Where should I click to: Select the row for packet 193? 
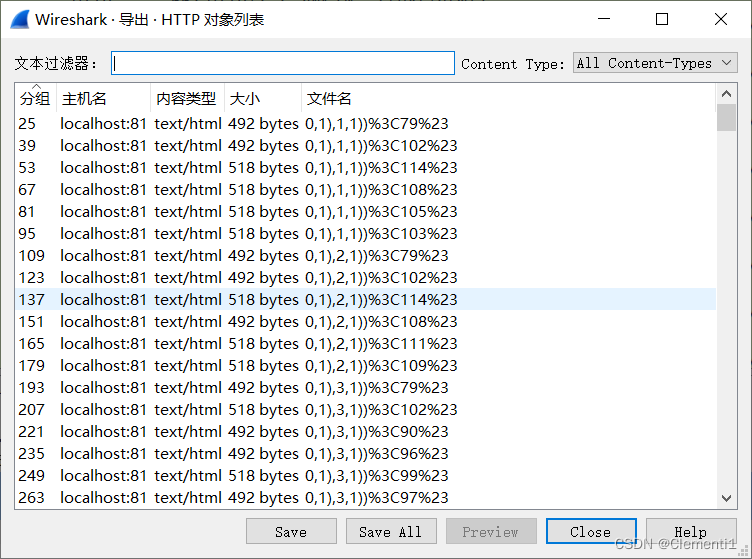tap(365, 388)
